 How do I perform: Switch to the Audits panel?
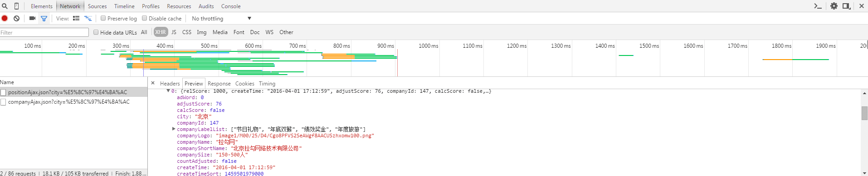[x=206, y=6]
